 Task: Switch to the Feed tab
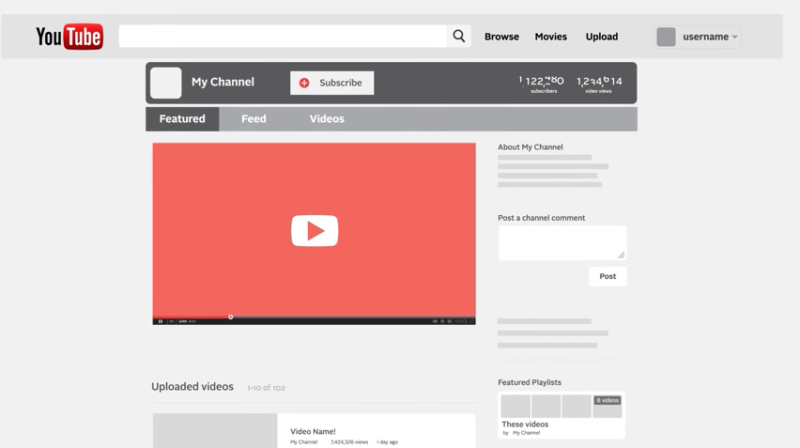[254, 119]
